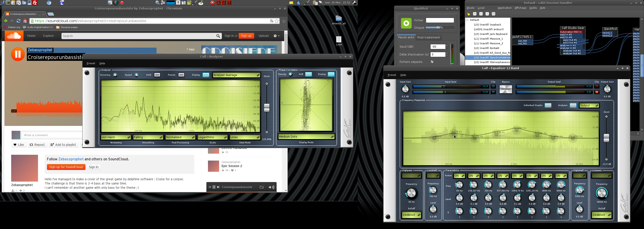644x229 pixels.
Task: Click the Repost button
Action: click(37, 145)
